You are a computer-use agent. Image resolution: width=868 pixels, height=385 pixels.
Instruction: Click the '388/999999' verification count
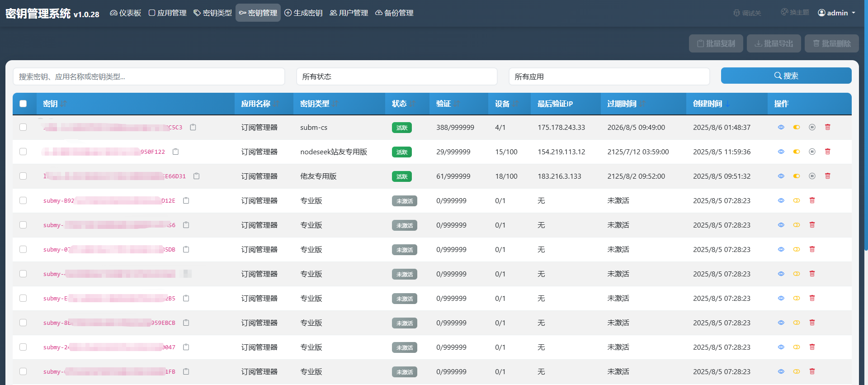click(x=455, y=128)
